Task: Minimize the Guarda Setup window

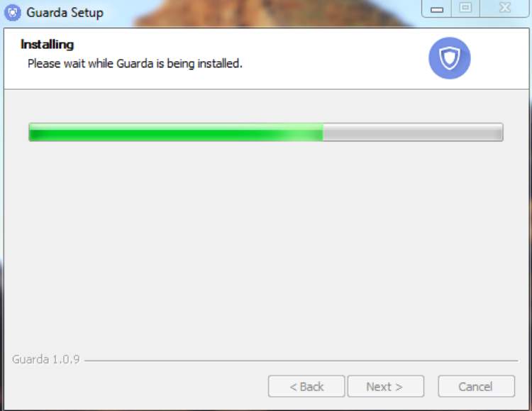Action: coord(437,9)
